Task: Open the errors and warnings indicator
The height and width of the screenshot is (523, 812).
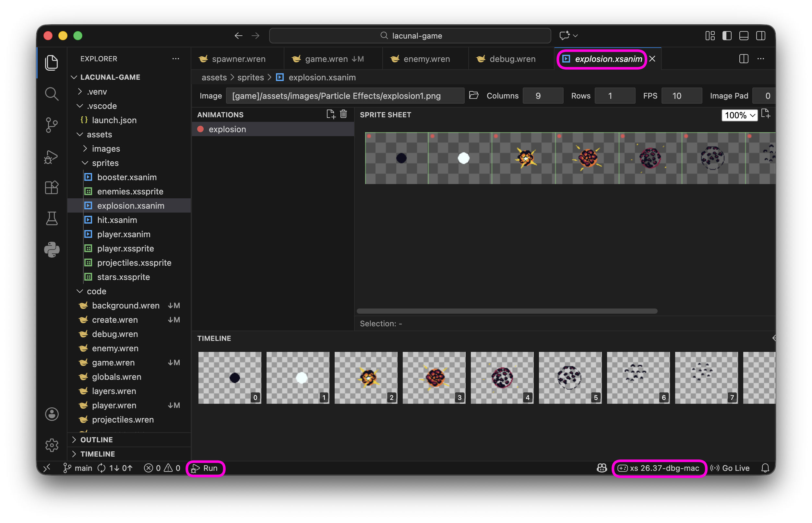Action: (162, 468)
